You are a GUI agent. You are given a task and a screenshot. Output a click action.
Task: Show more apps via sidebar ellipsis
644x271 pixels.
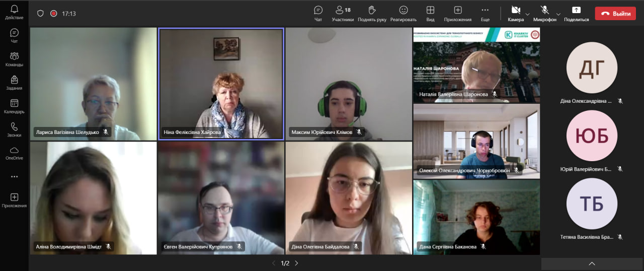14,177
